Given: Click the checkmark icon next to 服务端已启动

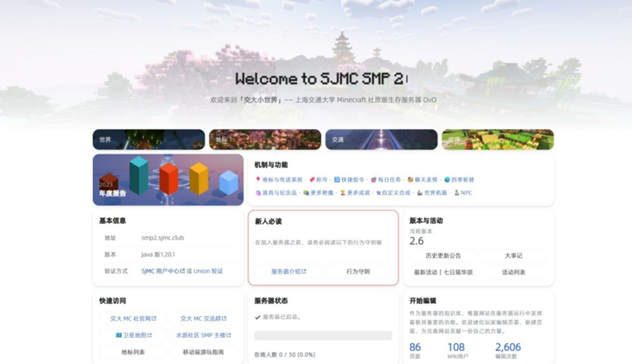Looking at the screenshot, I should [258, 317].
